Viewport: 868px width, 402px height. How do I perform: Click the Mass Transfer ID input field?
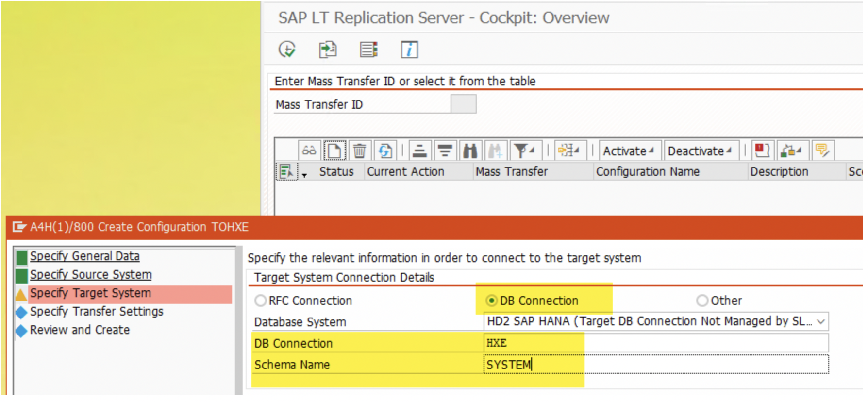click(x=463, y=104)
